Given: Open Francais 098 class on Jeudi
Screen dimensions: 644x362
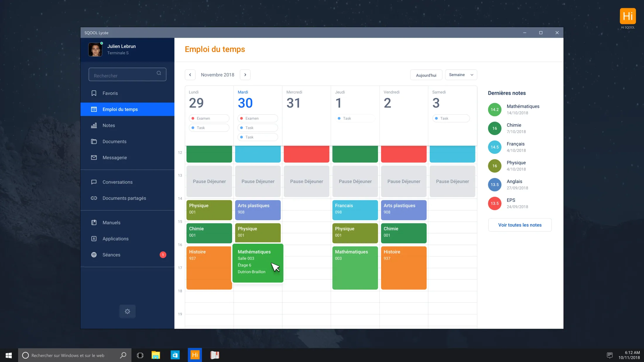Looking at the screenshot, I should (x=355, y=210).
